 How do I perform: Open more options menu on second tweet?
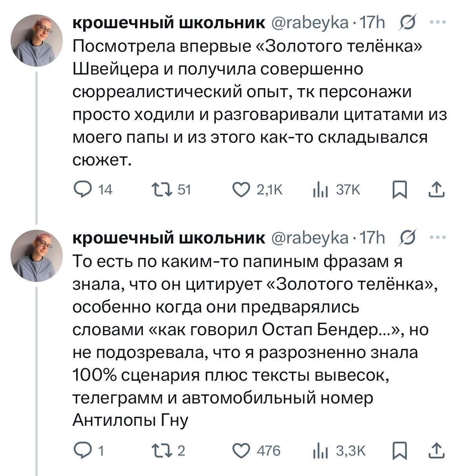pos(437,237)
